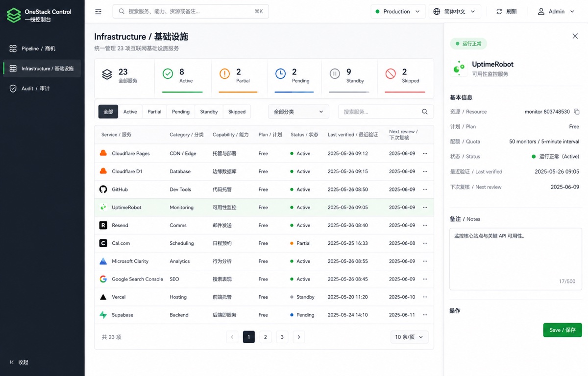
Task: Go to page 2
Action: coord(265,337)
